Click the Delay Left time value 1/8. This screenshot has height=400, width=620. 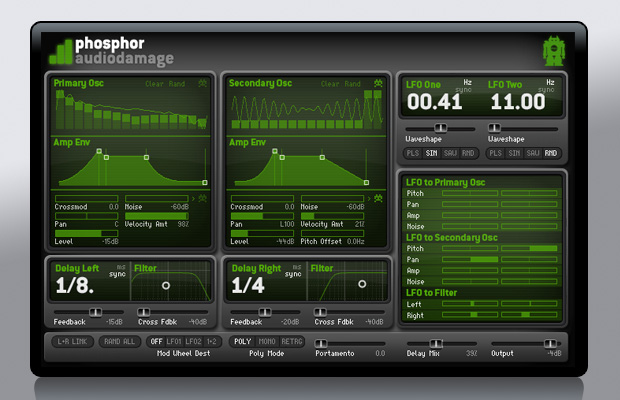(x=75, y=285)
